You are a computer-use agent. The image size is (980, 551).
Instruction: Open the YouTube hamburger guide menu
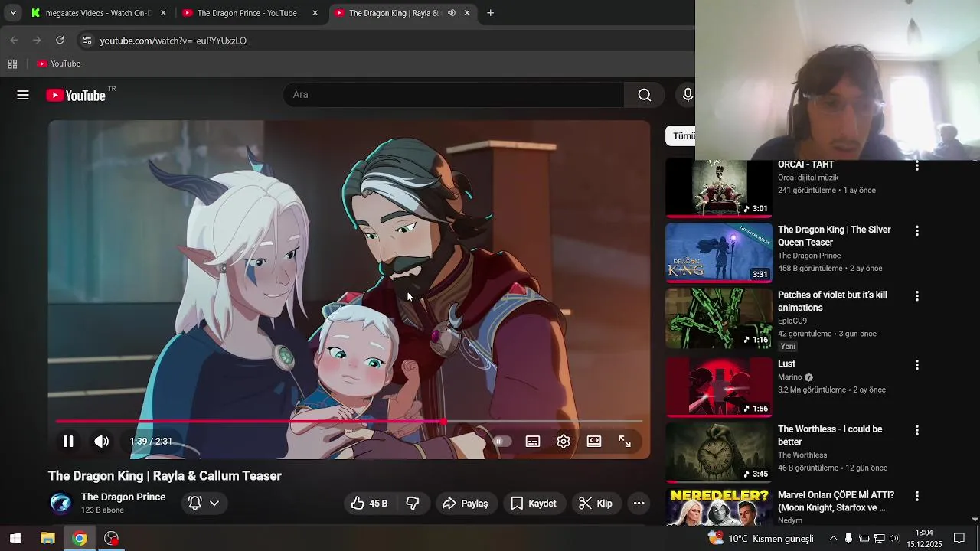(23, 95)
